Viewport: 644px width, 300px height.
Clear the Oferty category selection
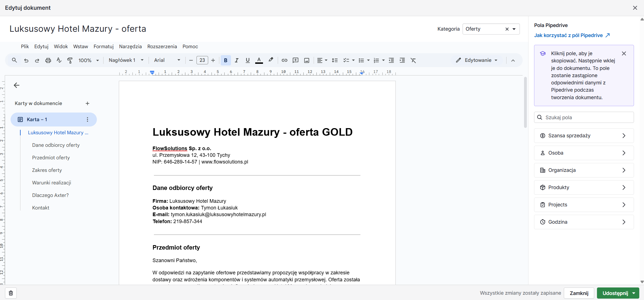[x=507, y=29]
